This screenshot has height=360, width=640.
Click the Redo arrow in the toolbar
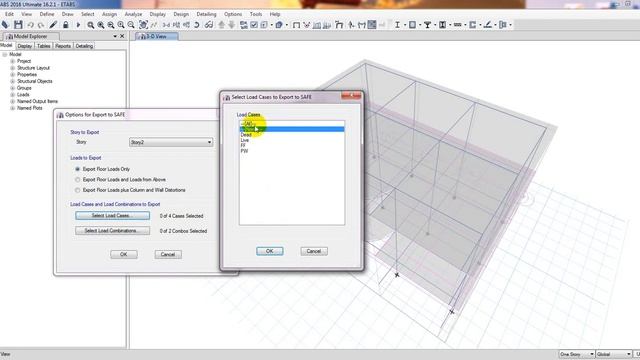[x=41, y=25]
